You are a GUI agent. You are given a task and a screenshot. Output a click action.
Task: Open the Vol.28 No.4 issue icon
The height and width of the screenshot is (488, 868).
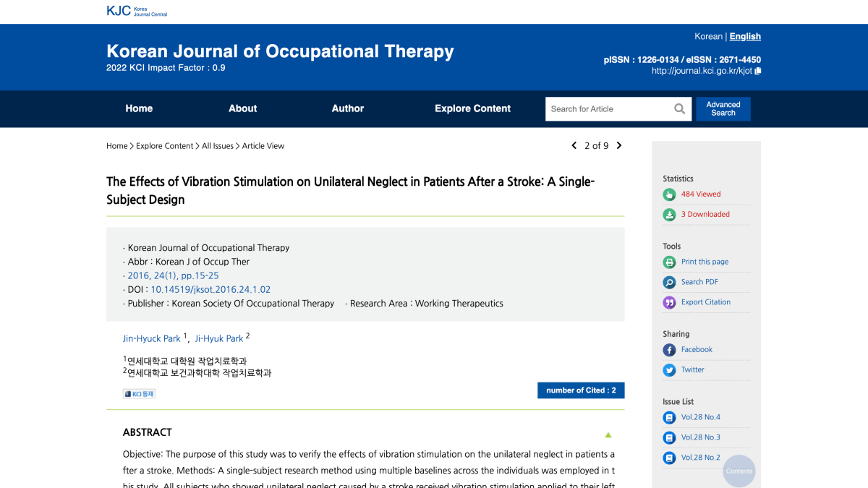coord(669,418)
